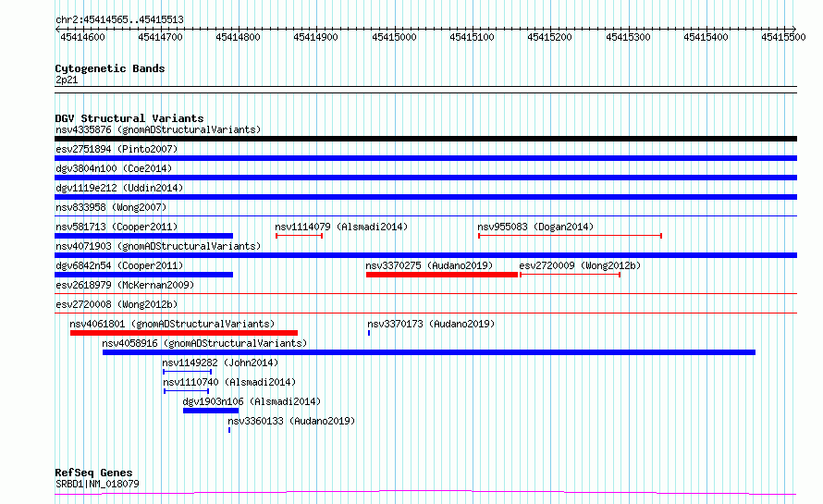This screenshot has height=504, width=823.
Task: Click the dgv1119e212 (Uddin2014) label
Action: (119, 188)
